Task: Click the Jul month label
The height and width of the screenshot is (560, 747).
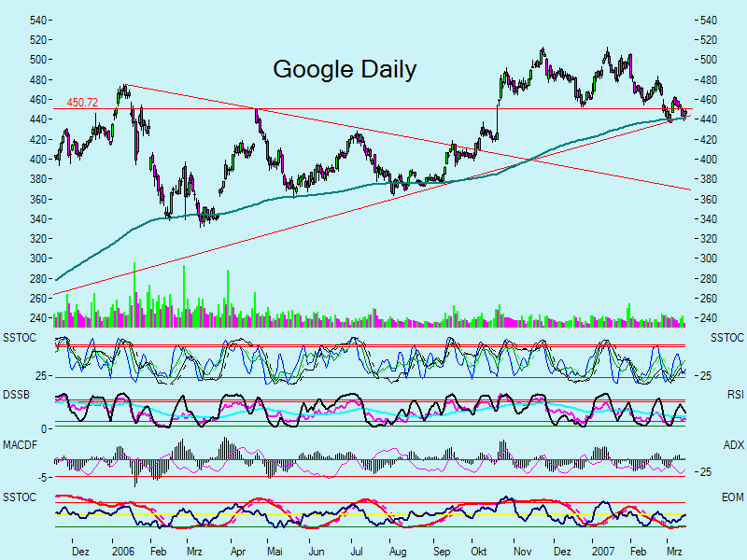Action: point(357,552)
